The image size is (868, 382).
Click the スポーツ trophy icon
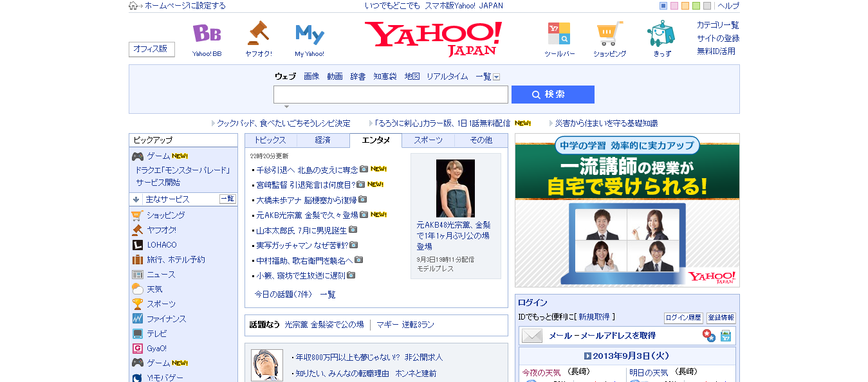(137, 304)
